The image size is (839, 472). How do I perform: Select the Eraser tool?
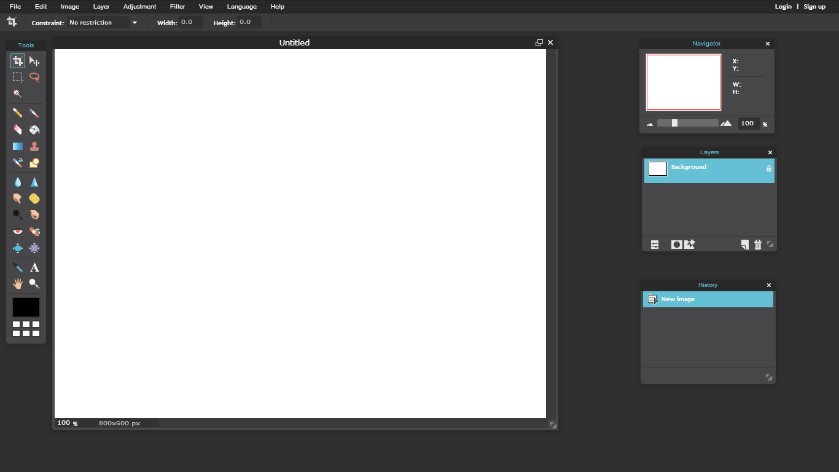click(x=18, y=130)
